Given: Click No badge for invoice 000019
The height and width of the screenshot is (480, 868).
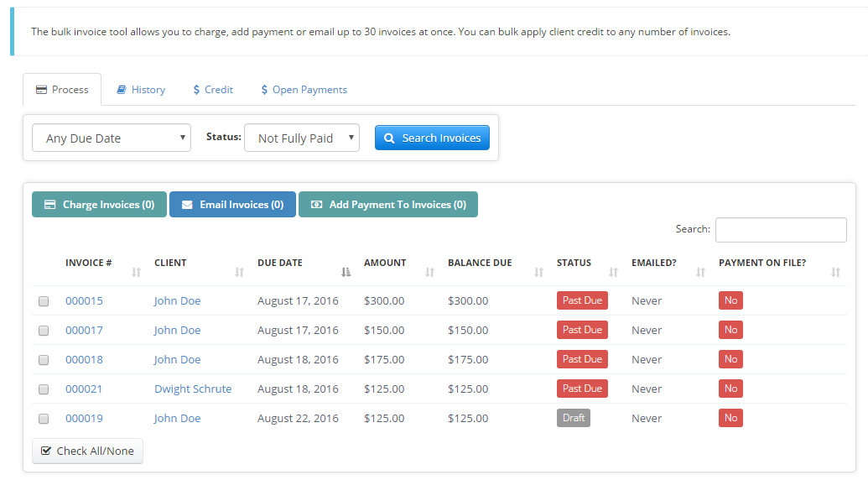Looking at the screenshot, I should pyautogui.click(x=730, y=417).
